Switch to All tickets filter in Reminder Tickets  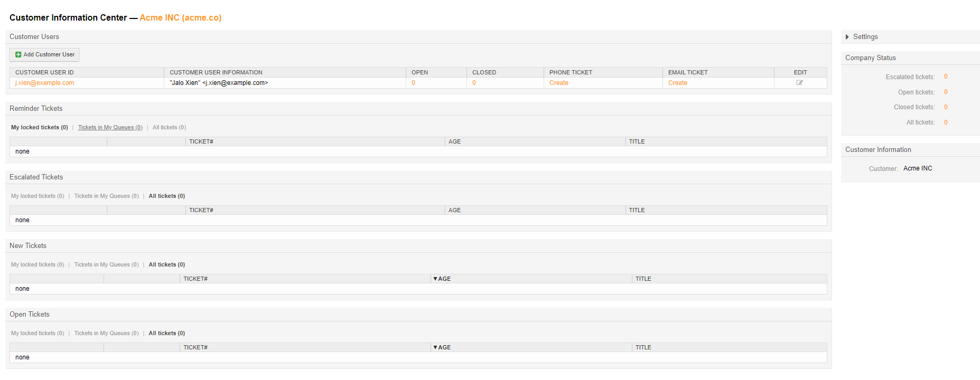(169, 128)
